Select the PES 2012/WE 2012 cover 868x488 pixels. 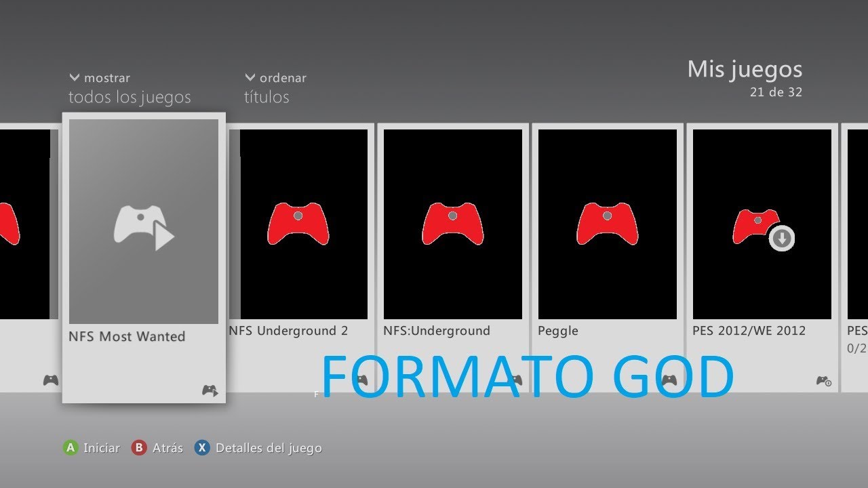tap(762, 224)
